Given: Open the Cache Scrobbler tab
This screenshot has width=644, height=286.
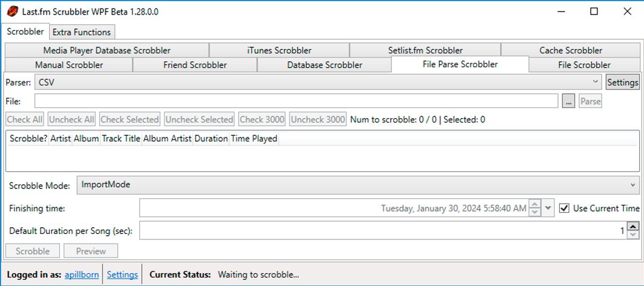Looking at the screenshot, I should click(571, 50).
